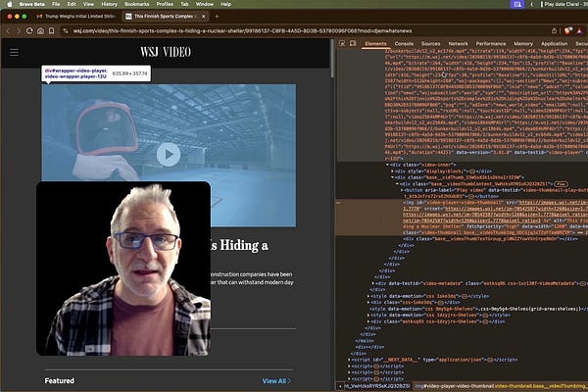Go back to the previous page
Image resolution: width=588 pixels, height=392 pixels.
8,31
